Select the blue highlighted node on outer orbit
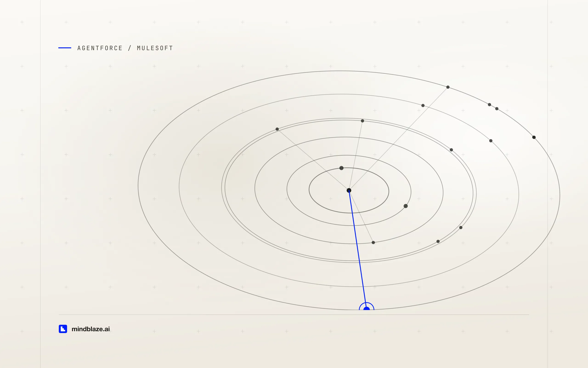The width and height of the screenshot is (588, 368). pos(367,308)
